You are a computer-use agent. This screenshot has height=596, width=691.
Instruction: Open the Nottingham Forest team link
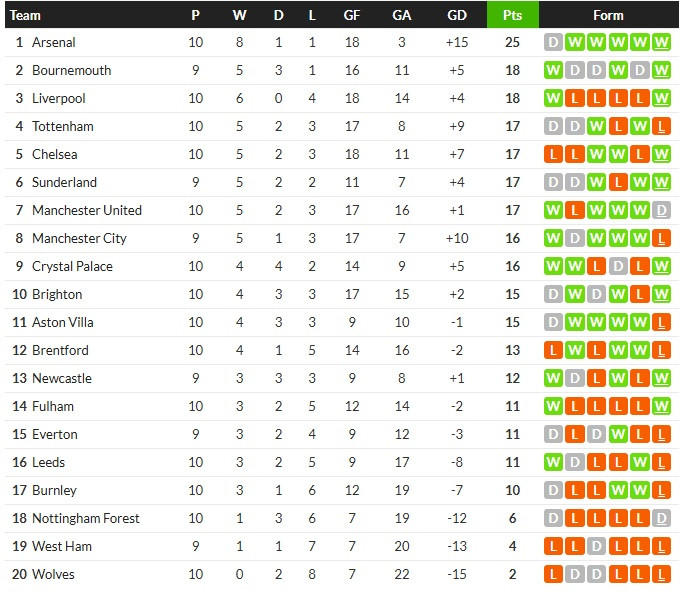pyautogui.click(x=85, y=519)
